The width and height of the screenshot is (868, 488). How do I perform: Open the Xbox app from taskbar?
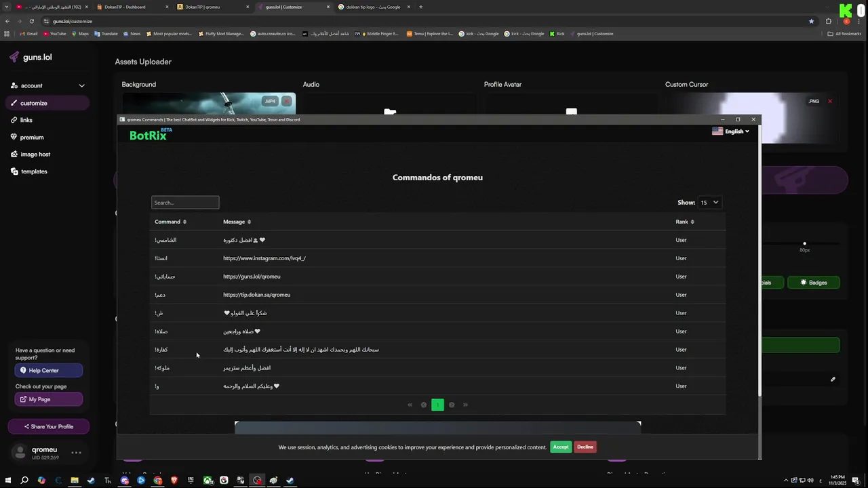pos(208,481)
